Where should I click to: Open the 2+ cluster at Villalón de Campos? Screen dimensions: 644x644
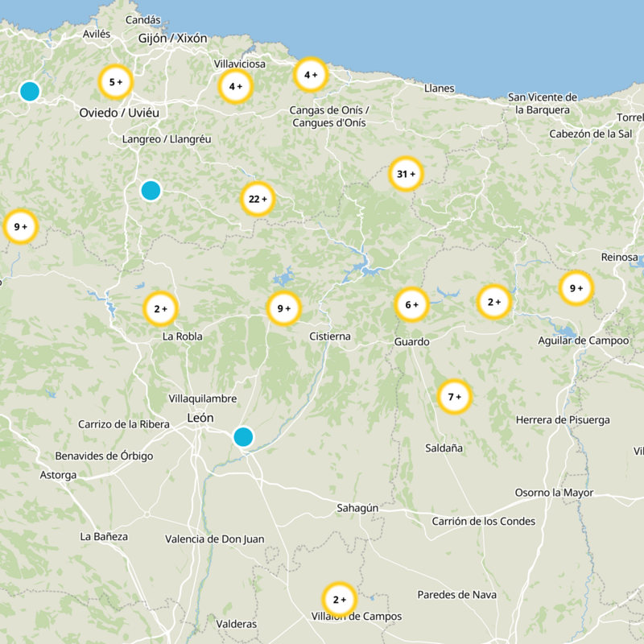pyautogui.click(x=339, y=600)
